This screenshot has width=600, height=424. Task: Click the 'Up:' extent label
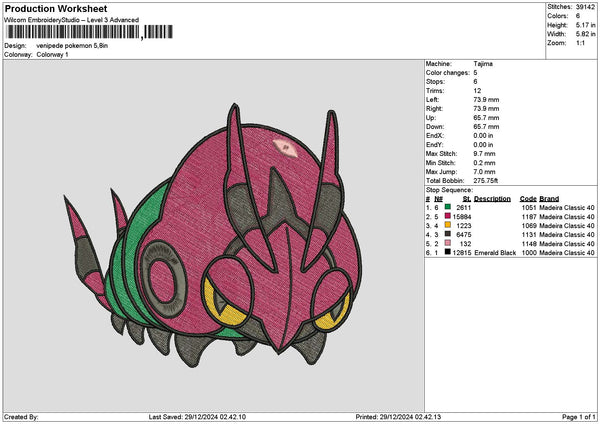(x=431, y=118)
